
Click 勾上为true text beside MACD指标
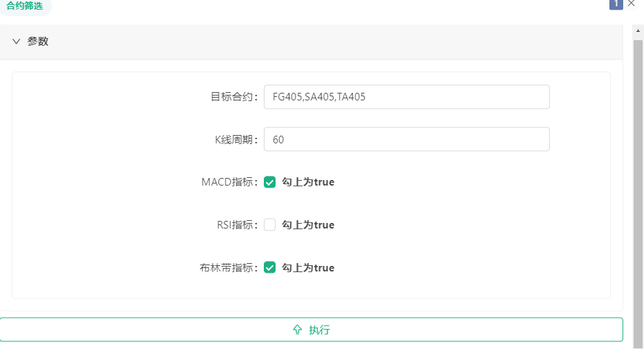[x=308, y=182]
